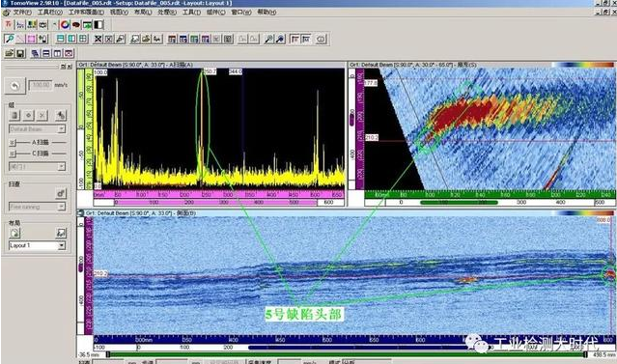This screenshot has width=617, height=364.
Task: Click the scan settings button under 扫查
Action: 61,193
